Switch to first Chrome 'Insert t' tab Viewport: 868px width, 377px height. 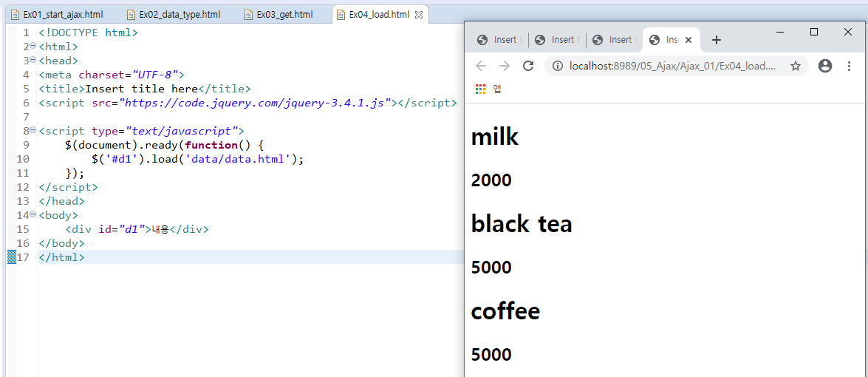(499, 40)
